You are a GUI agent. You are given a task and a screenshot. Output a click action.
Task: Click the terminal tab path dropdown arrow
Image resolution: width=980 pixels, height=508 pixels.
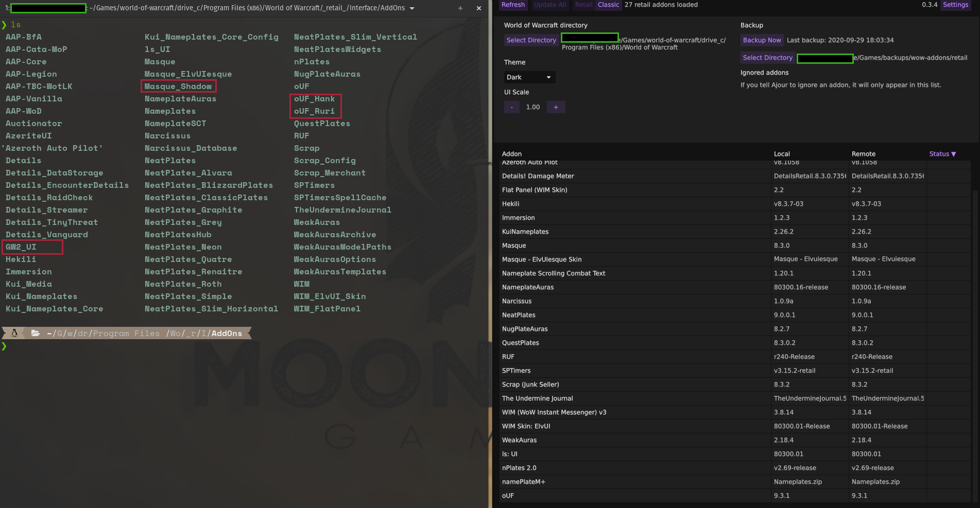point(412,8)
